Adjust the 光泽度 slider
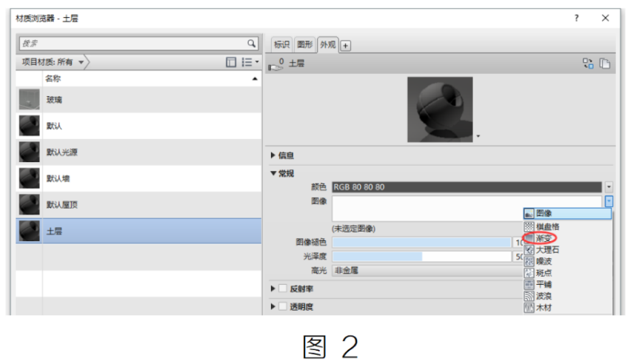 point(421,257)
